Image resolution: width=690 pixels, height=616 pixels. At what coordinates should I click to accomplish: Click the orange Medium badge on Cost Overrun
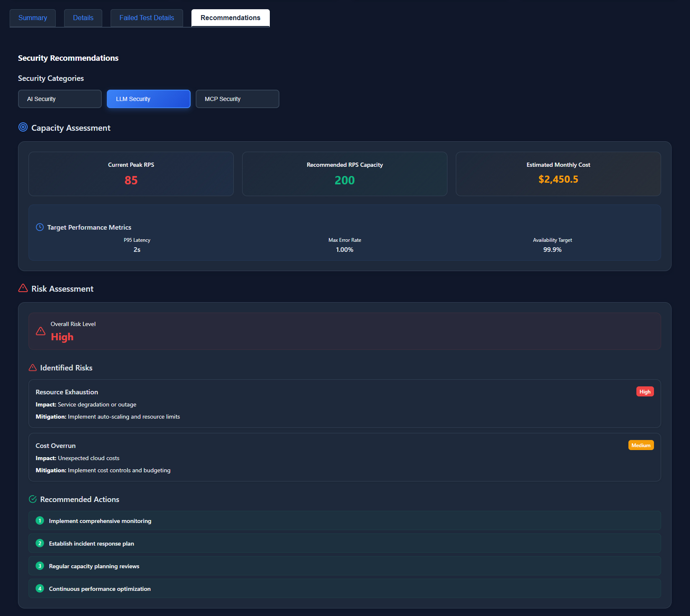point(641,445)
